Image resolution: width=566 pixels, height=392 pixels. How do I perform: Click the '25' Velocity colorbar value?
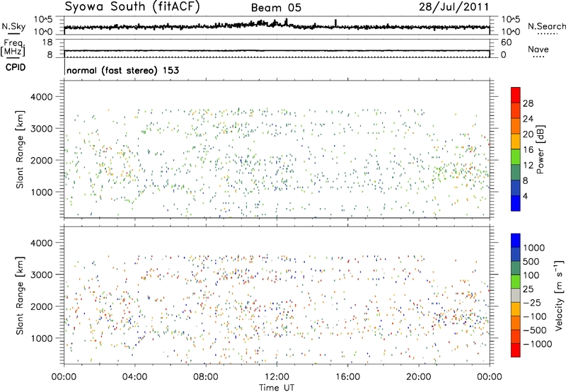tap(529, 289)
